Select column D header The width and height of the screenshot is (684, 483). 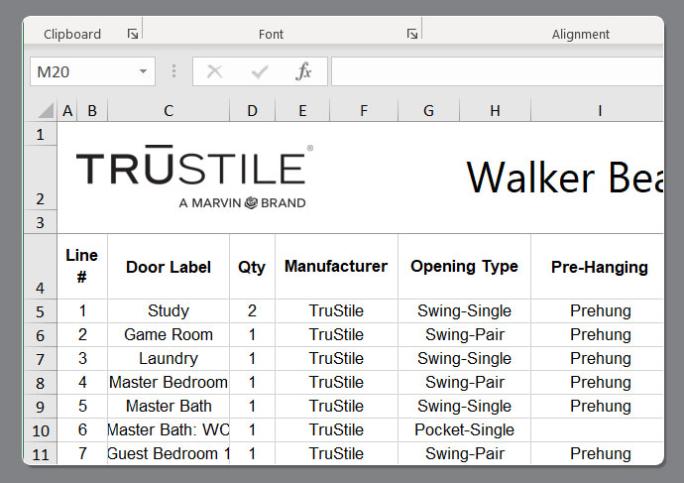coord(252,111)
